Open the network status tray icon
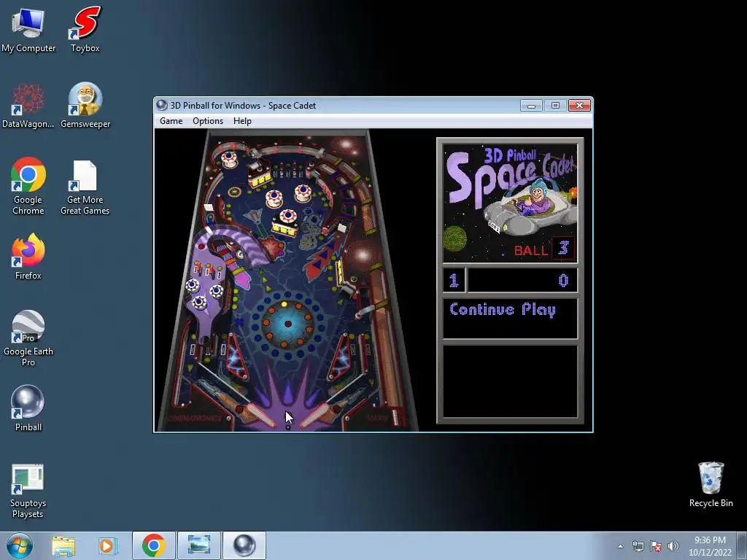The height and width of the screenshot is (560, 747). point(638,546)
